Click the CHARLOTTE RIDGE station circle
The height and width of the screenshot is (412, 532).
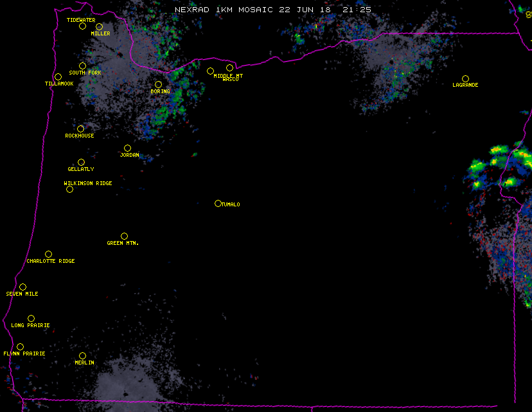[48, 254]
